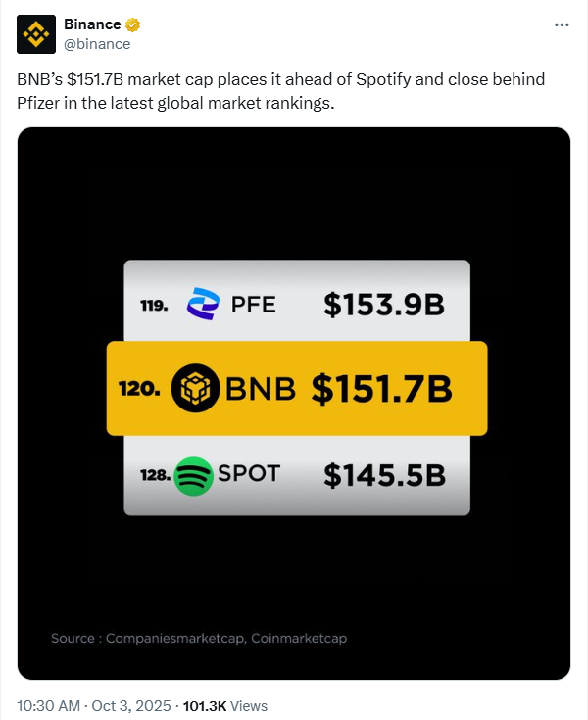
Task: Click the green Spotify logo
Action: click(x=193, y=476)
